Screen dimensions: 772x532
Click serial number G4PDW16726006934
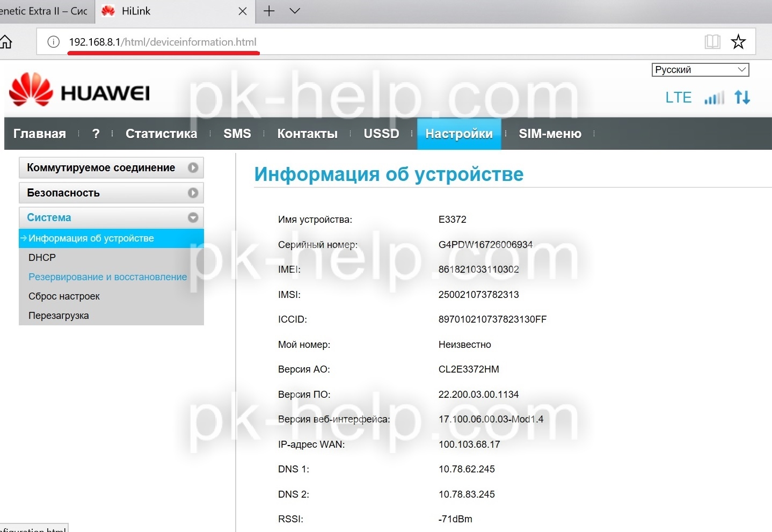coord(485,245)
